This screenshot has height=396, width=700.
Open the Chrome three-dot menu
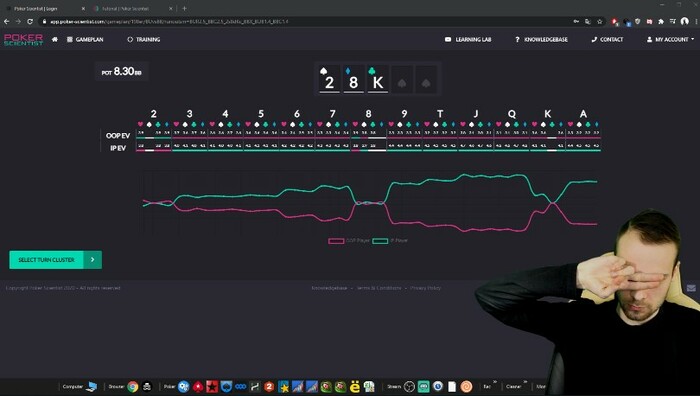pyautogui.click(x=696, y=21)
